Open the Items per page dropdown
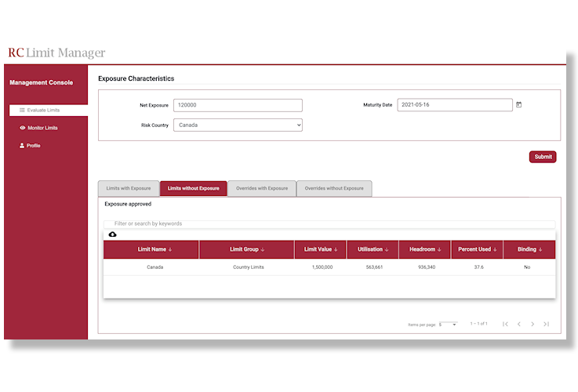The width and height of the screenshot is (578, 392). coord(447,324)
